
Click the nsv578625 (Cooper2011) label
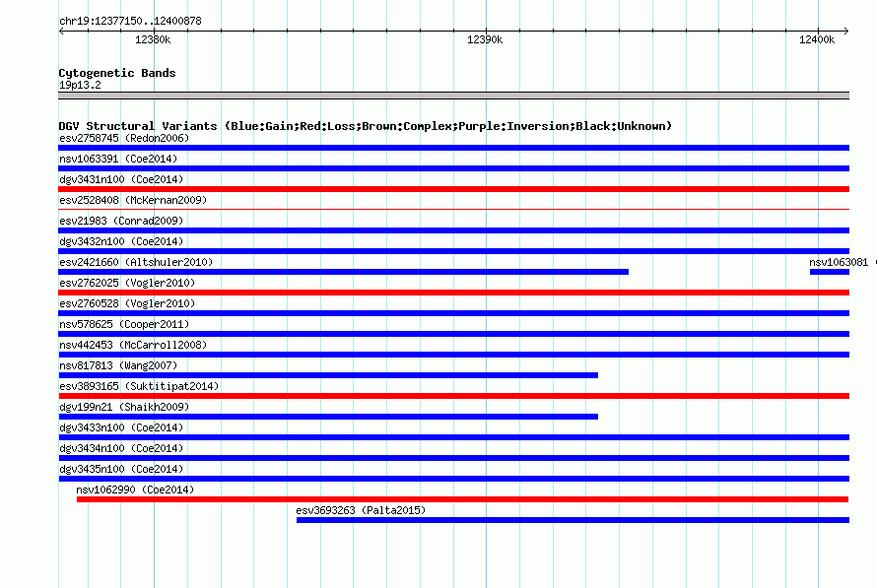(x=124, y=324)
